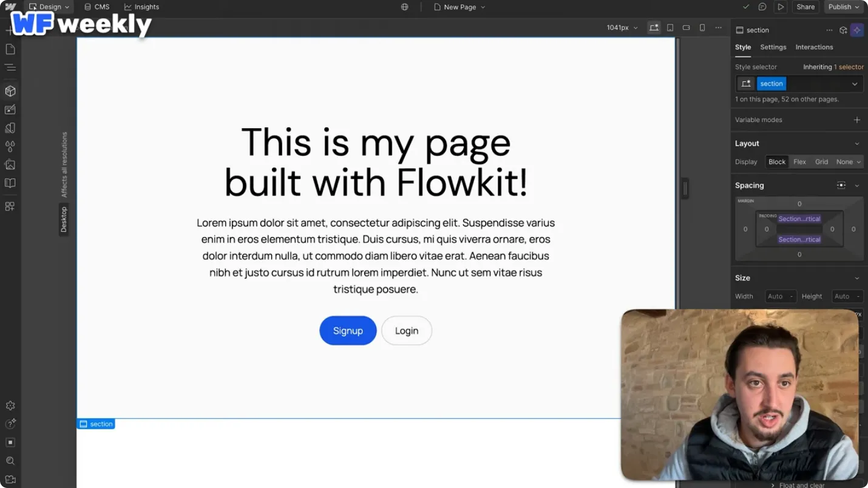Open the Webflow logo menu
Viewport: 868px width, 488px height.
(10, 7)
